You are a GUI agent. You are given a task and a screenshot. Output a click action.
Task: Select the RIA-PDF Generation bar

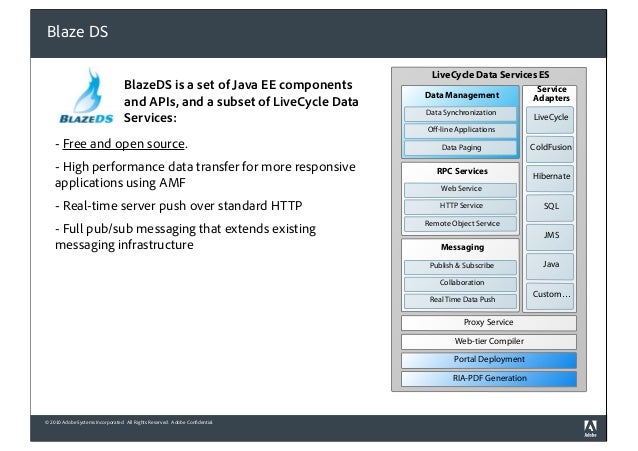click(489, 379)
